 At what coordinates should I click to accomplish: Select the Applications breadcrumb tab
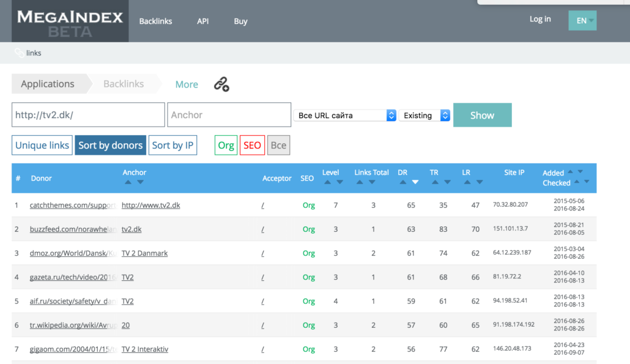tap(48, 84)
